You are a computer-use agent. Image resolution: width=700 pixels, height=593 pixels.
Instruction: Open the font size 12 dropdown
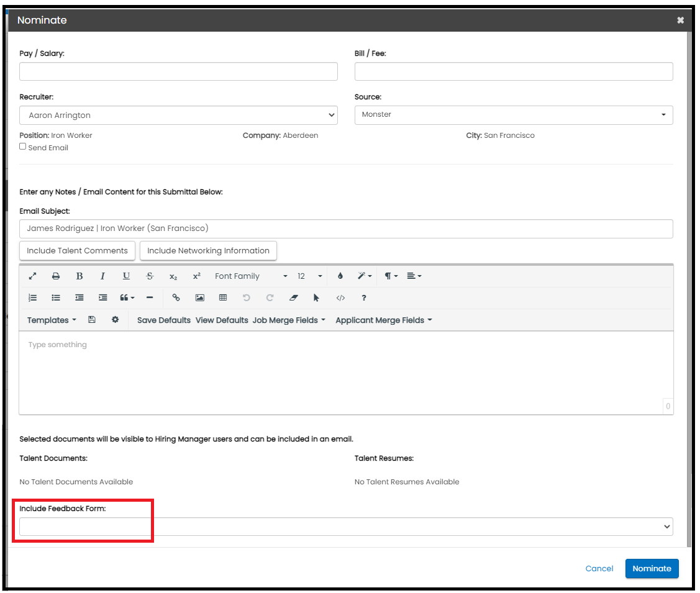click(309, 276)
